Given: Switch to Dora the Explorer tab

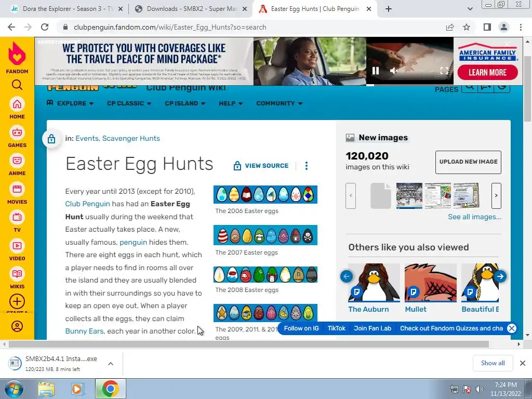Looking at the screenshot, I should (66, 9).
